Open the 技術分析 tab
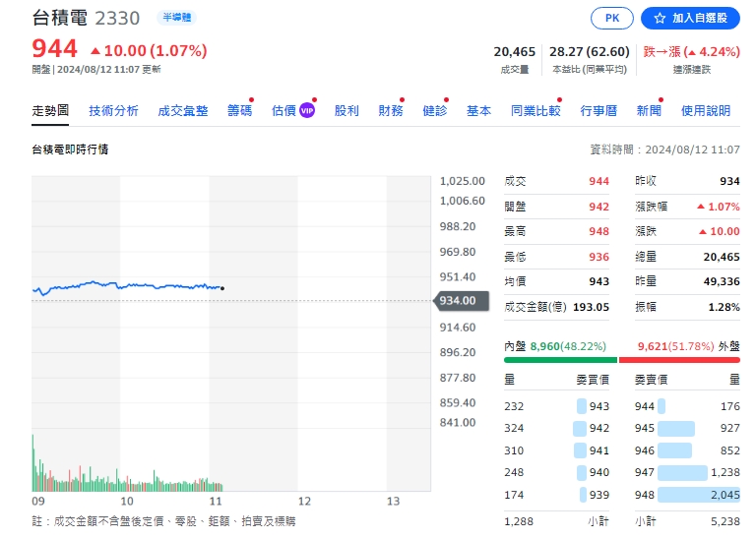756x539 pixels. 114,111
